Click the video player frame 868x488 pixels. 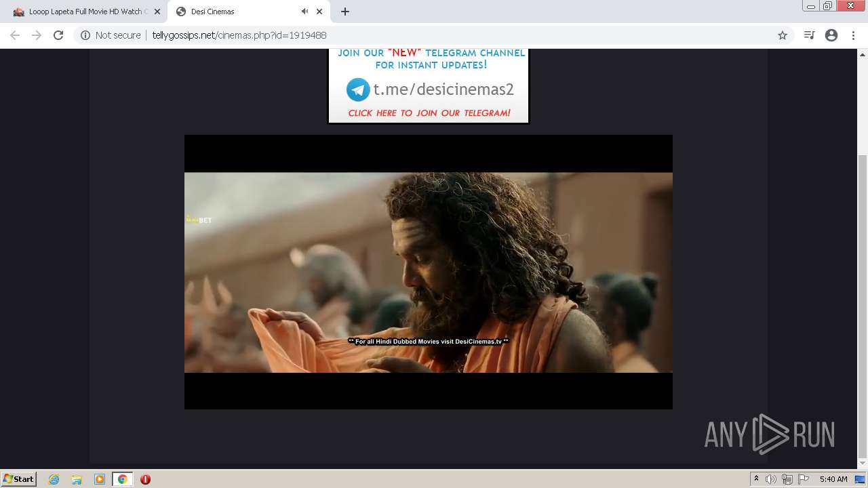click(429, 272)
